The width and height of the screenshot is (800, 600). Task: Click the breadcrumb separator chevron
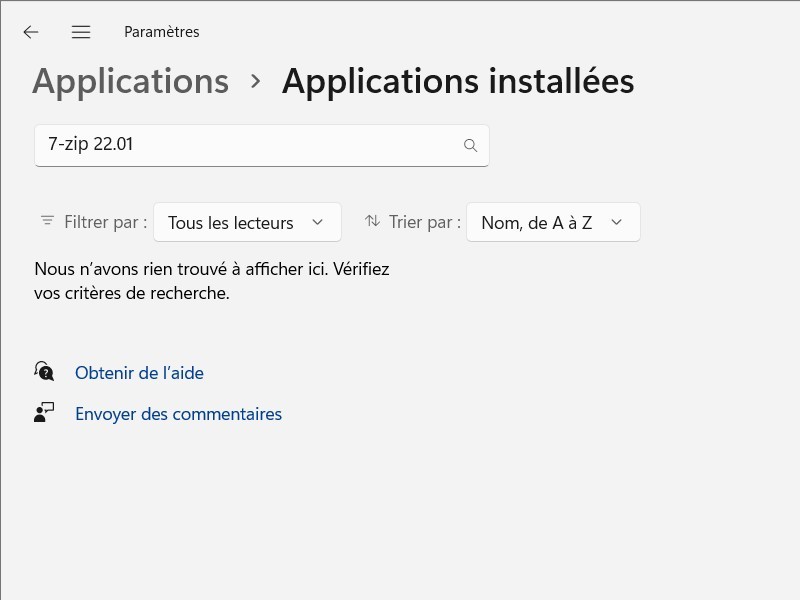[256, 81]
